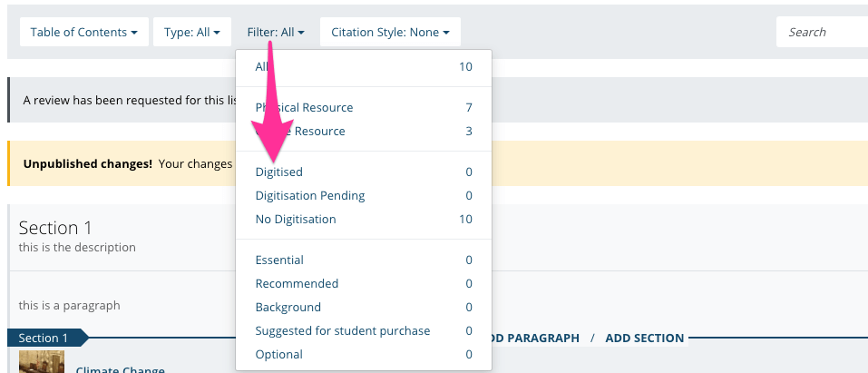Viewport: 868px width, 373px height.
Task: Click the ADD SECTION link
Action: pos(644,338)
